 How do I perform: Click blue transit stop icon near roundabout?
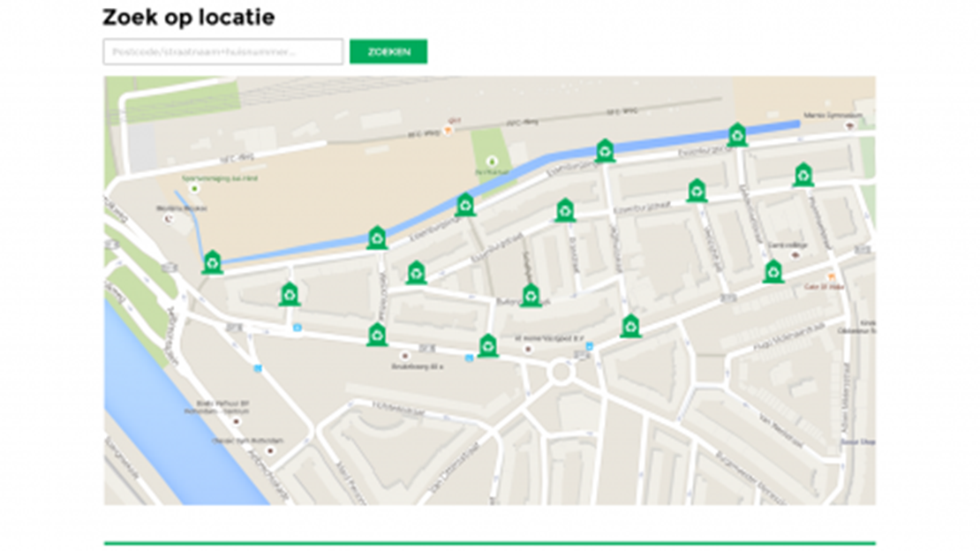[x=589, y=346]
